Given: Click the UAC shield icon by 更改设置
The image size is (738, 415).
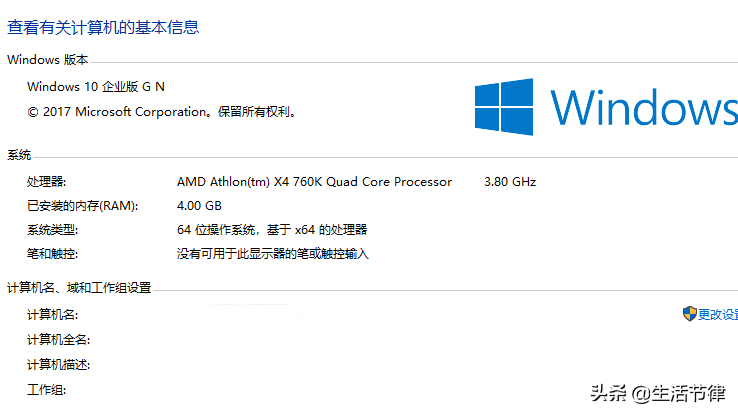Looking at the screenshot, I should [x=690, y=313].
